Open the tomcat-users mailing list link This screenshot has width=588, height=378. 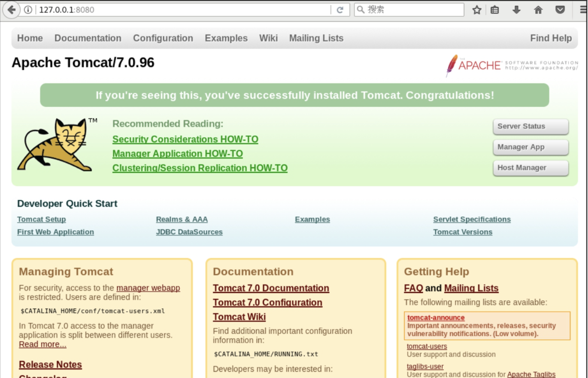click(x=427, y=346)
